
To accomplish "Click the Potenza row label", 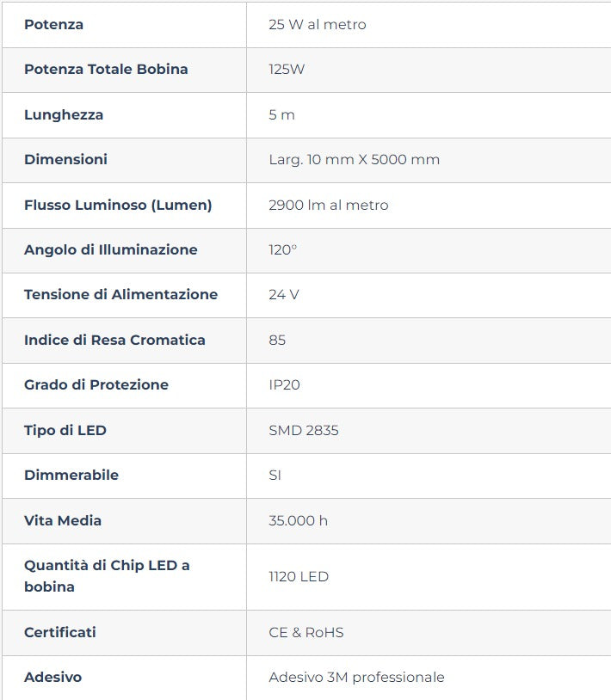I will (x=53, y=24).
